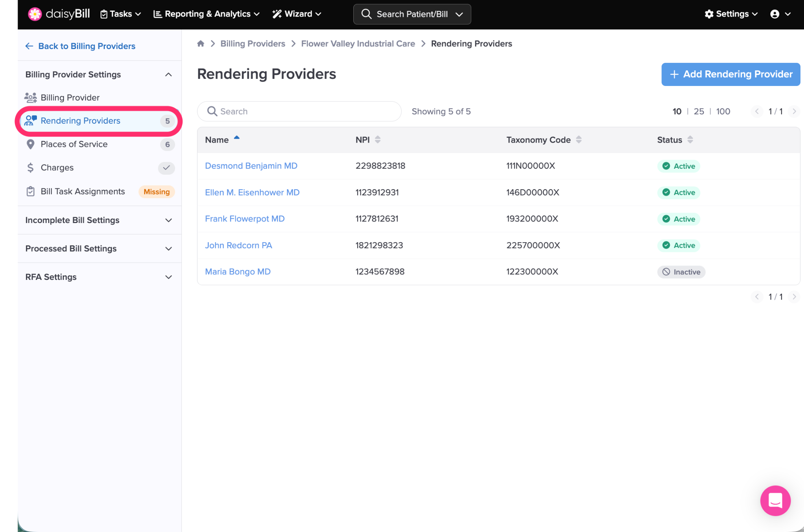Click the home icon in breadcrumb
Screen dimensions: 804x532
click(201, 44)
